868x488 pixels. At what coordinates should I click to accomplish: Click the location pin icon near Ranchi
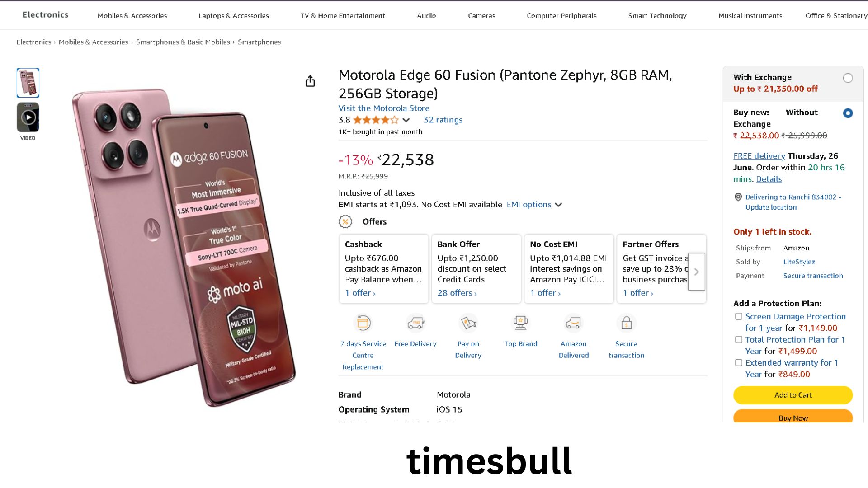pyautogui.click(x=738, y=197)
